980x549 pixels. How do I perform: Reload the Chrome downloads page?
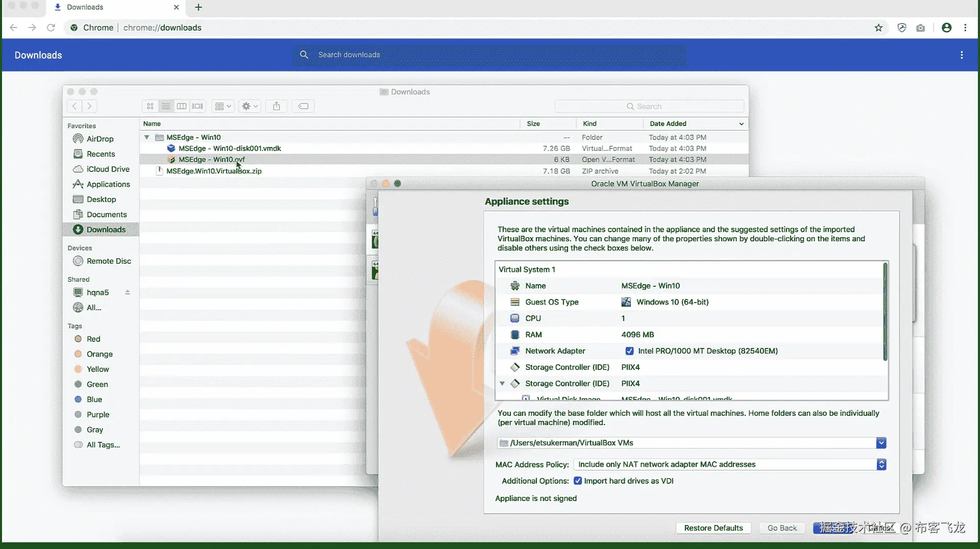point(51,28)
